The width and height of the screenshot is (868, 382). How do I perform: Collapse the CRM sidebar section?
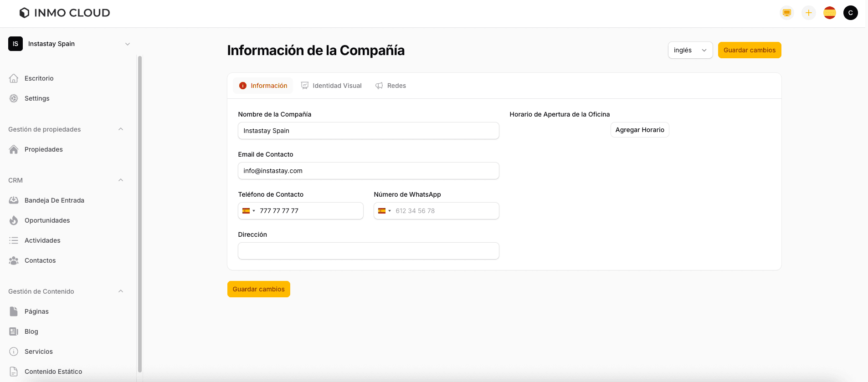click(121, 180)
